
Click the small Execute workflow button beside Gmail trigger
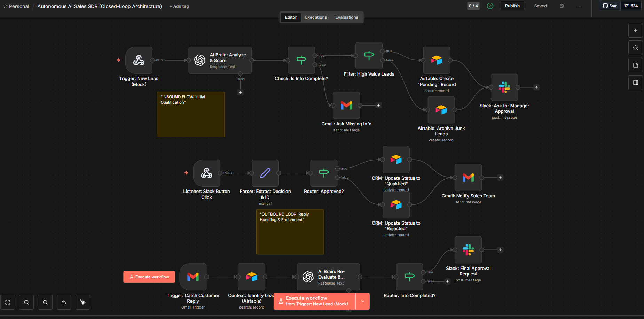tap(149, 277)
